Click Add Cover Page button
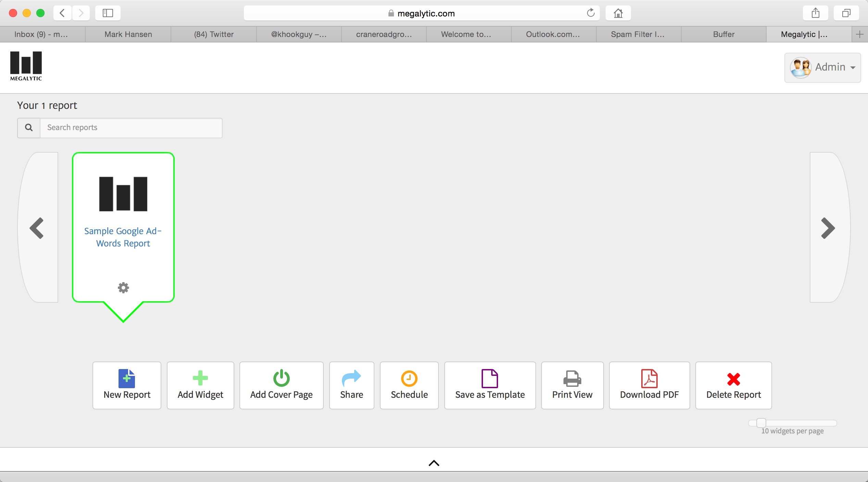Viewport: 868px width, 482px height. pos(281,385)
